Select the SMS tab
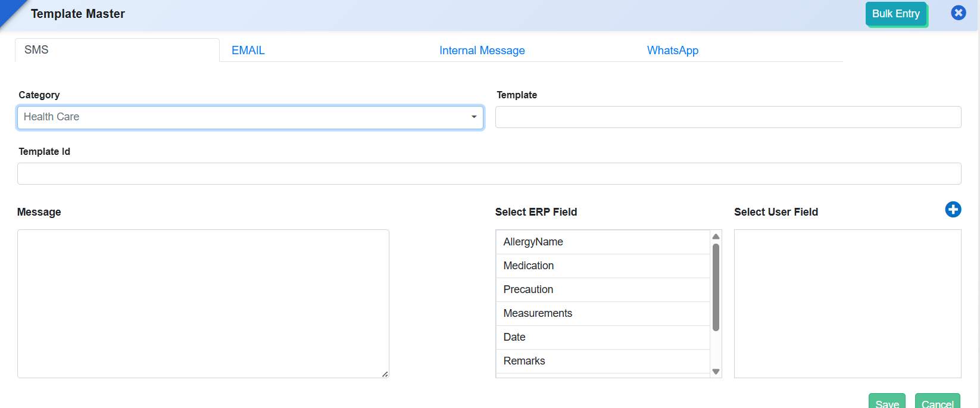Image resolution: width=980 pixels, height=408 pixels. coord(36,50)
